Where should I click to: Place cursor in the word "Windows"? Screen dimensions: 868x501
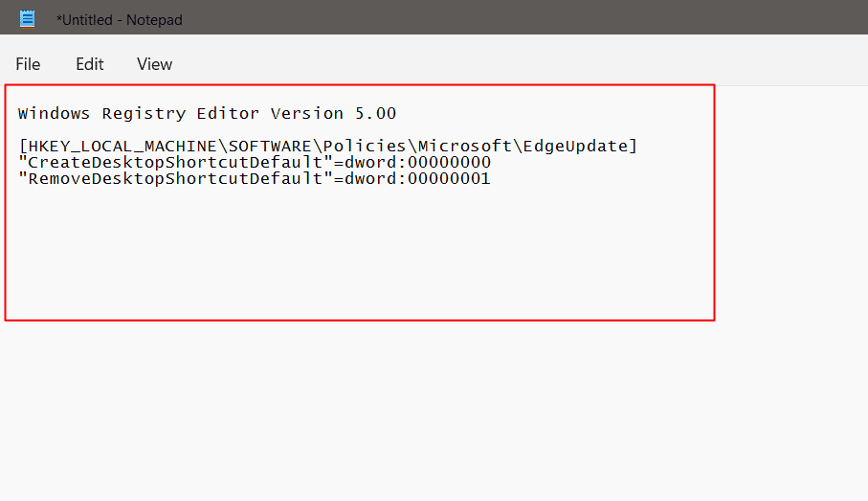click(55, 114)
